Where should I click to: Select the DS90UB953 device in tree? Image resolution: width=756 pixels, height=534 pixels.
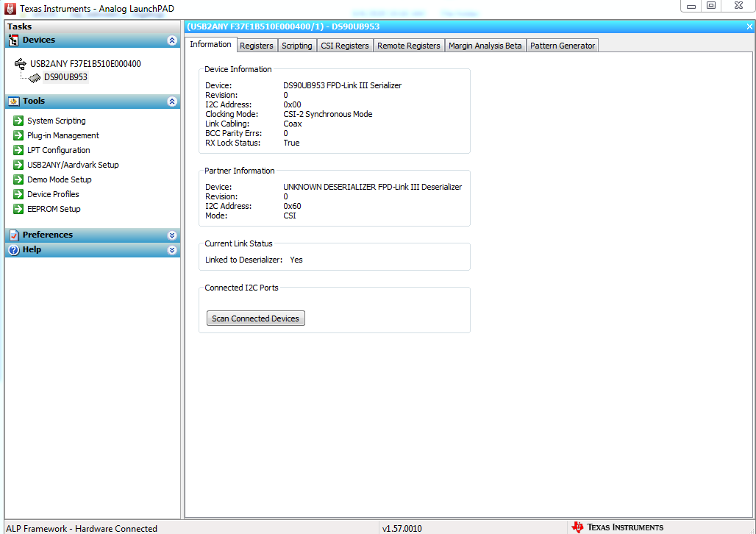[x=65, y=77]
